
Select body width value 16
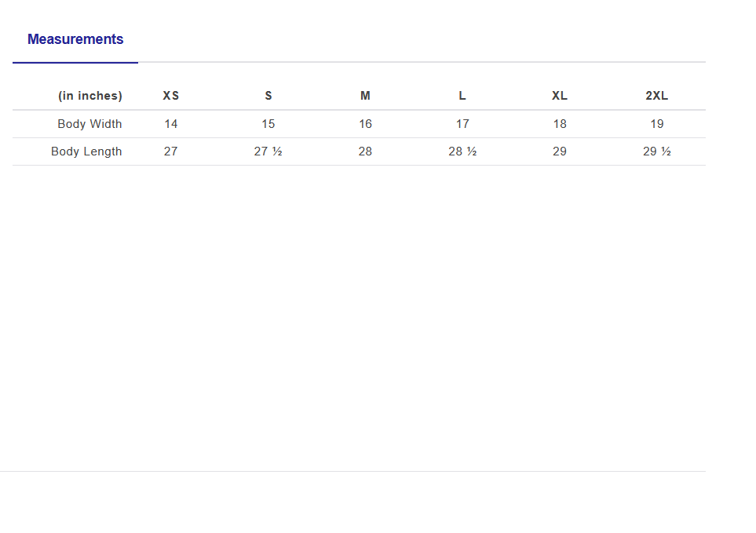(x=365, y=124)
